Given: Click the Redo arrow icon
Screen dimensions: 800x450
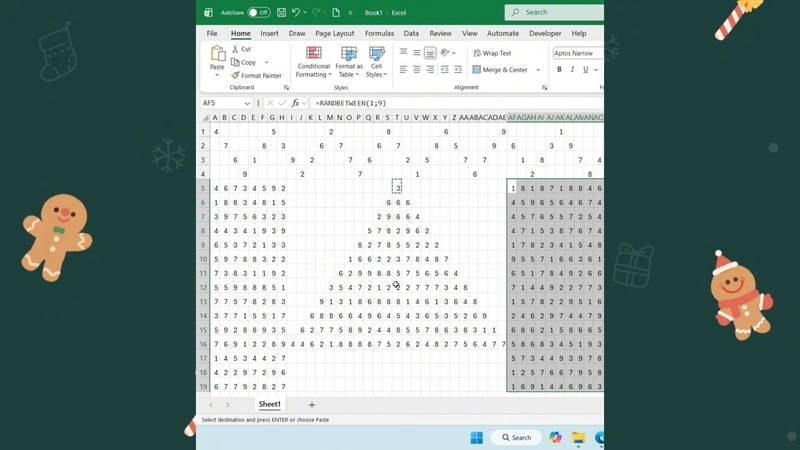Looking at the screenshot, I should click(316, 13).
